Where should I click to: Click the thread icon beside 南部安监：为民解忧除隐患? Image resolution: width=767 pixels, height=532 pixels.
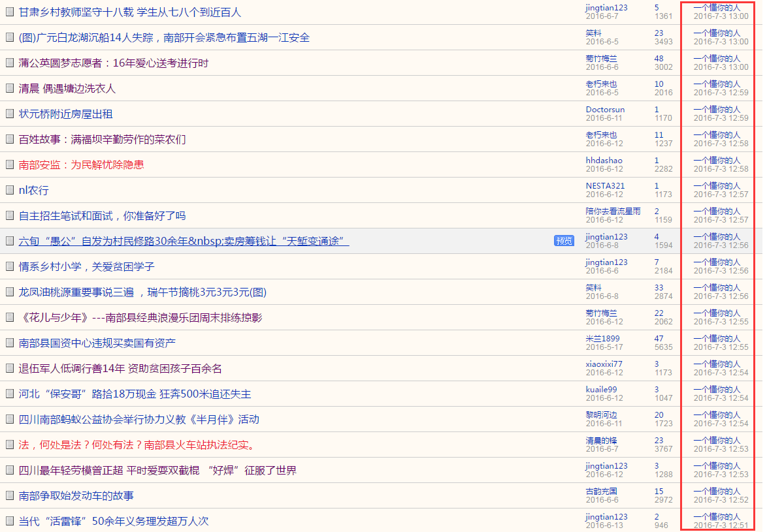click(10, 164)
